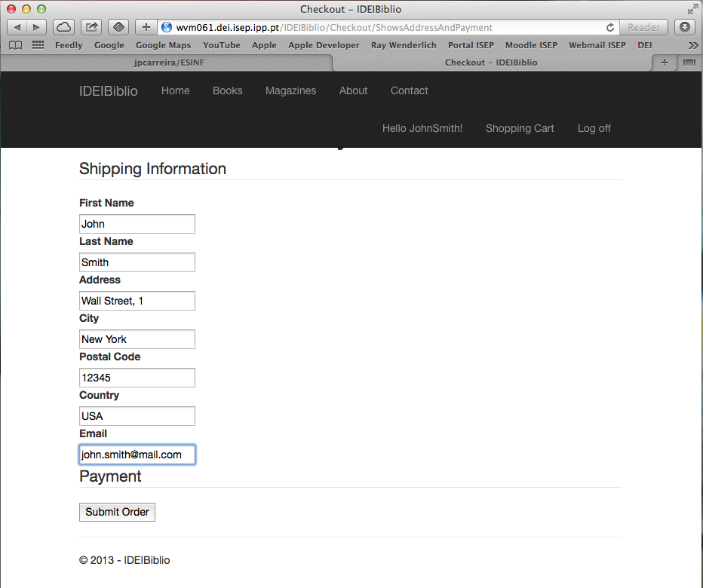This screenshot has height=588, width=703.
Task: Click the Payment heading
Action: [110, 476]
